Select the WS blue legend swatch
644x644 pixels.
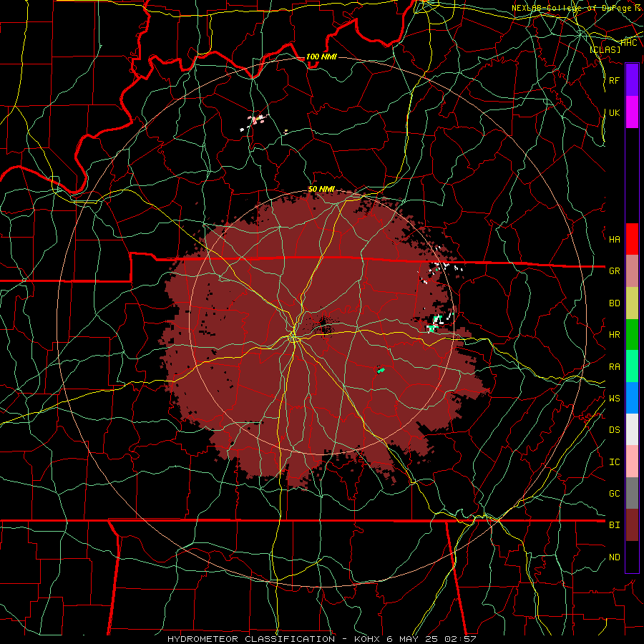(x=632, y=398)
